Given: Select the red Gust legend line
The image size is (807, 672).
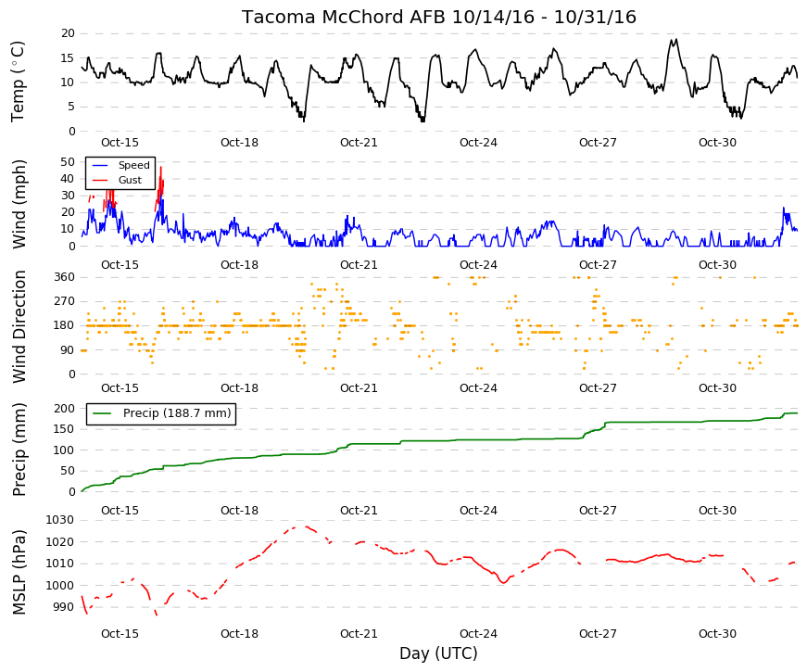Looking at the screenshot, I should [x=100, y=180].
